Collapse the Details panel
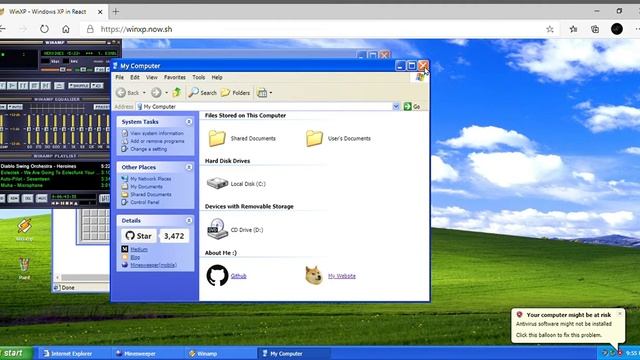The image size is (640, 360). 189,220
